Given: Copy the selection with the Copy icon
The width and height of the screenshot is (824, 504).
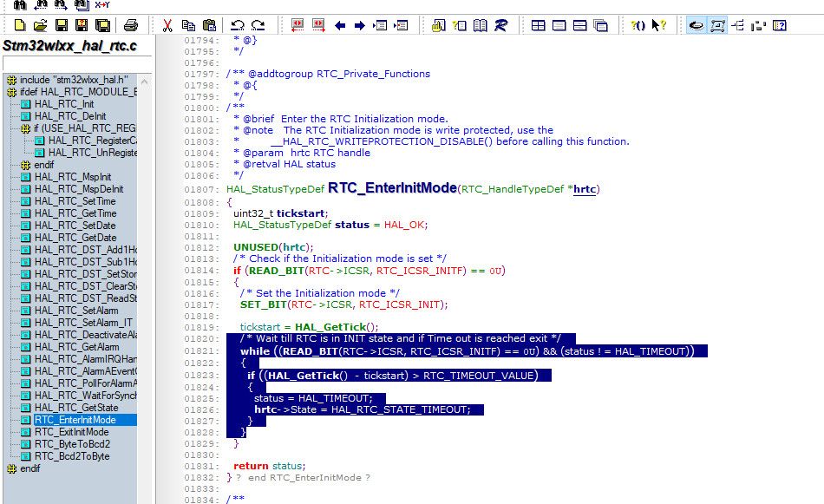Looking at the screenshot, I should 188,25.
